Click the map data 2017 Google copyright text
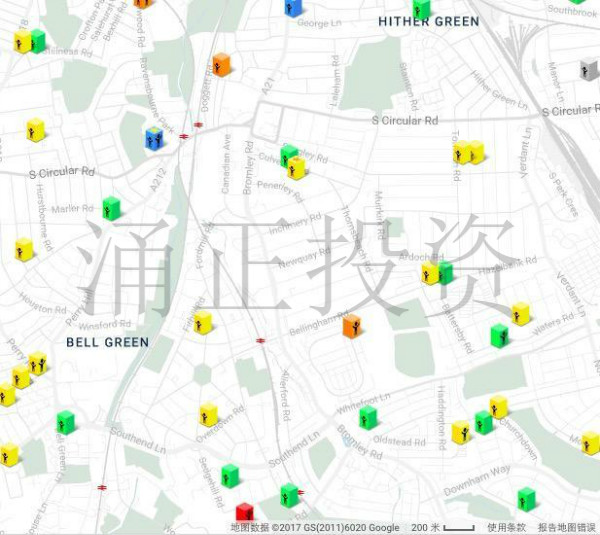Viewport: 600px width, 535px height. pyautogui.click(x=315, y=528)
